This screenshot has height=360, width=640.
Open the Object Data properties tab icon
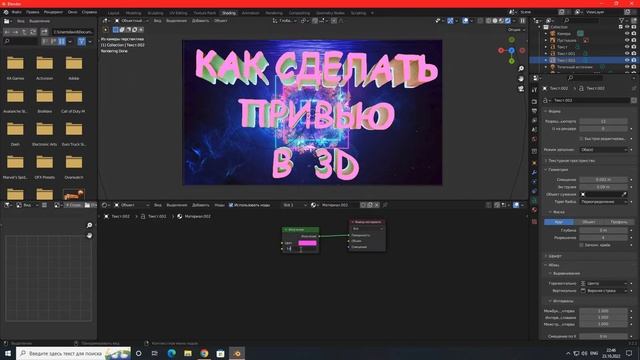[534, 200]
